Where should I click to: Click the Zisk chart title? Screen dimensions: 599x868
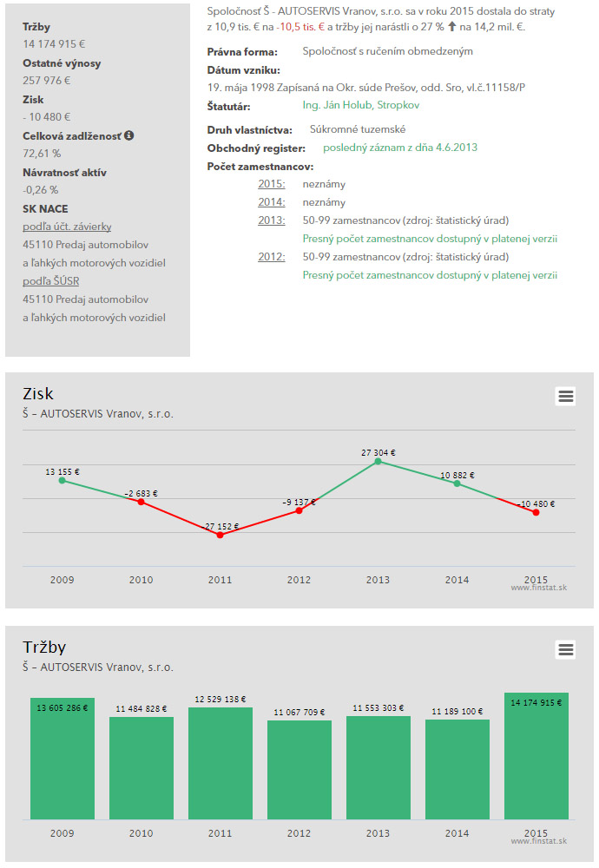pyautogui.click(x=37, y=393)
